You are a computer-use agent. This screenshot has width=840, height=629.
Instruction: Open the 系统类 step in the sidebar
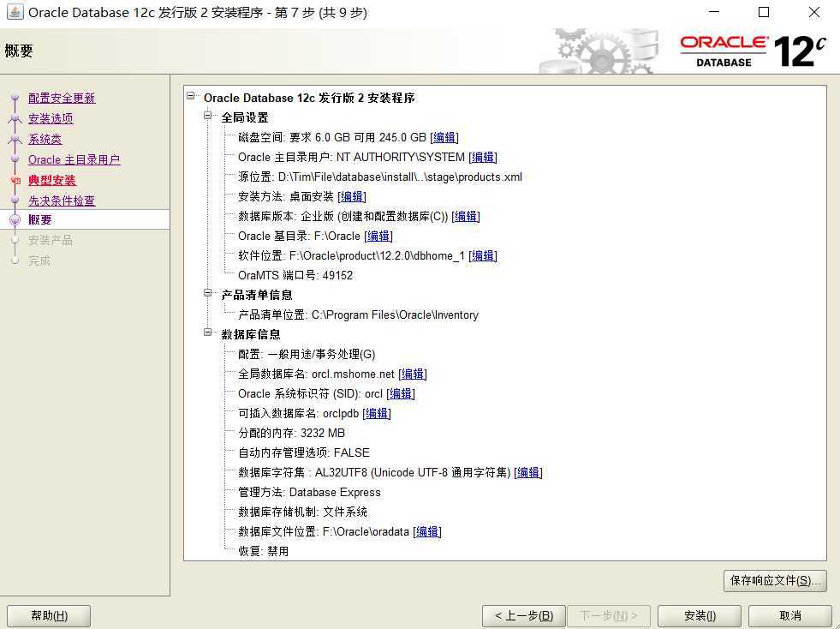pyautogui.click(x=45, y=139)
